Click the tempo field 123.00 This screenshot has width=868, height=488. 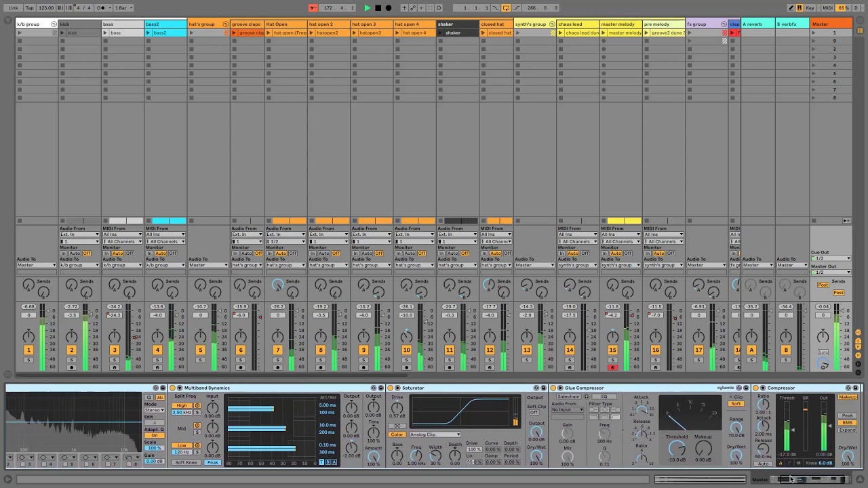(x=46, y=8)
